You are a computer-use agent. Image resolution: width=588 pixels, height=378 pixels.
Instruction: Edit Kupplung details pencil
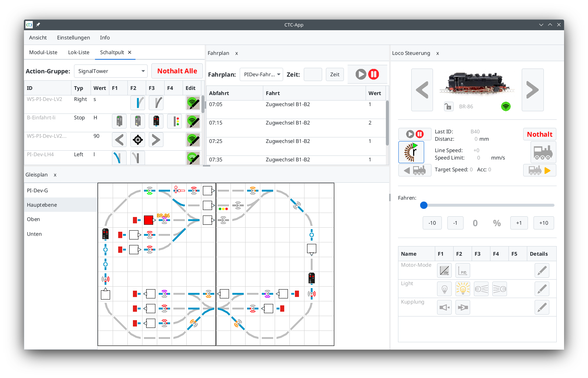click(x=542, y=307)
